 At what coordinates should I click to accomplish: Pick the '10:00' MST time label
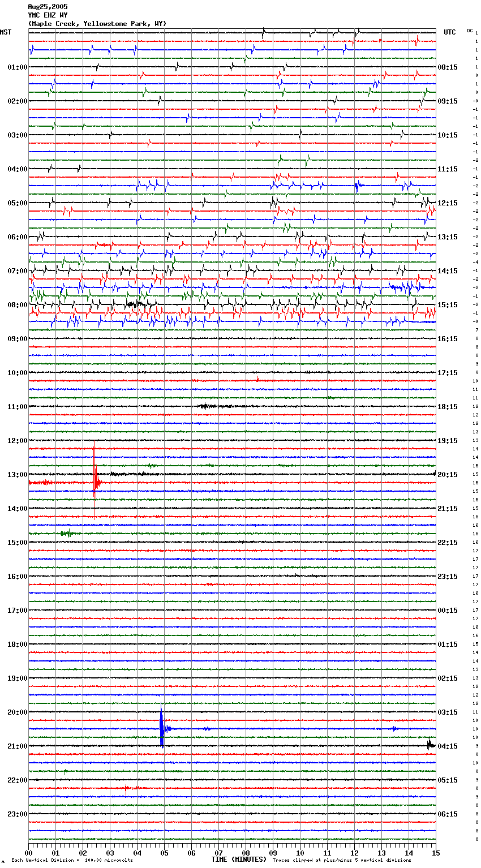pyautogui.click(x=18, y=373)
